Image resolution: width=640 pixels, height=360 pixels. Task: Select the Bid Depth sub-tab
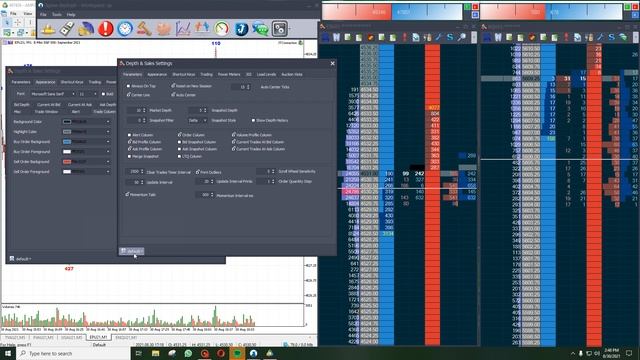click(21, 105)
